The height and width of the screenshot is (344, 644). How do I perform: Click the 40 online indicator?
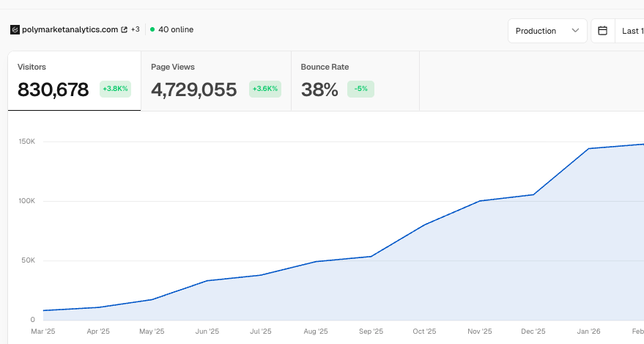(171, 29)
